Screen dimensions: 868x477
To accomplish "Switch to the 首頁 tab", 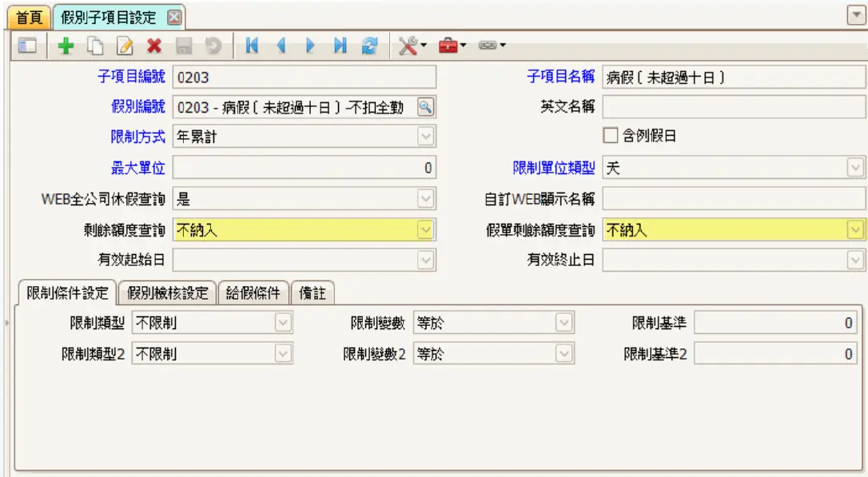I will [29, 17].
